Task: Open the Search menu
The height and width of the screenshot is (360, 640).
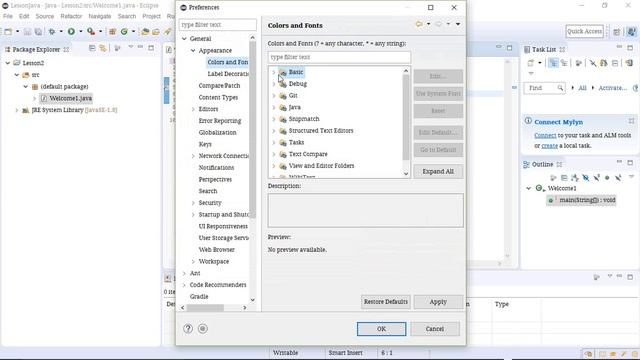Action: 127,16
